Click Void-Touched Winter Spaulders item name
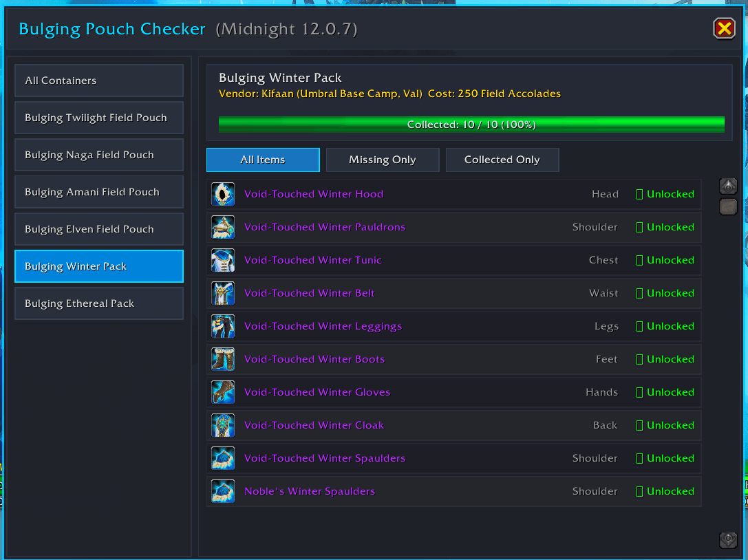Viewport: 748px width, 560px height. pyautogui.click(x=325, y=458)
